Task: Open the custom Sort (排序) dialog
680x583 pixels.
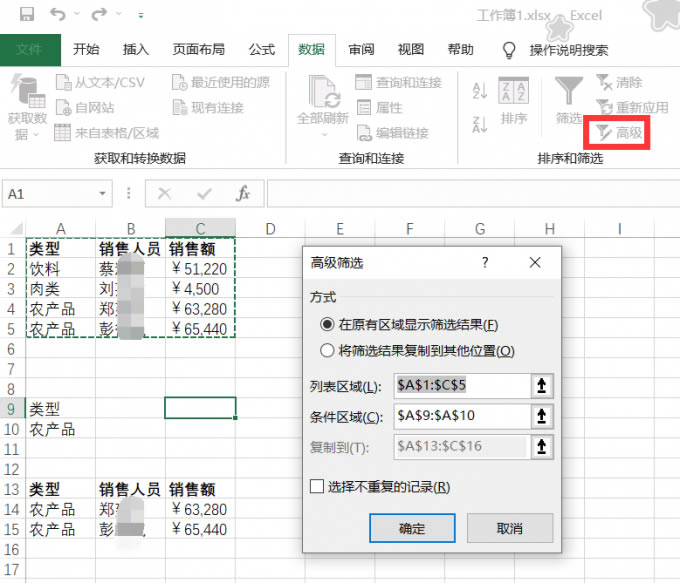Action: [513, 101]
